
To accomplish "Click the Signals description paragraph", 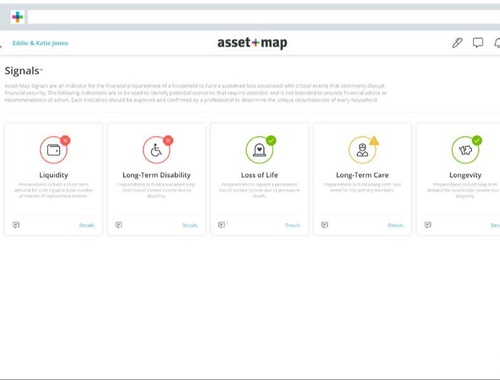I will coord(196,93).
